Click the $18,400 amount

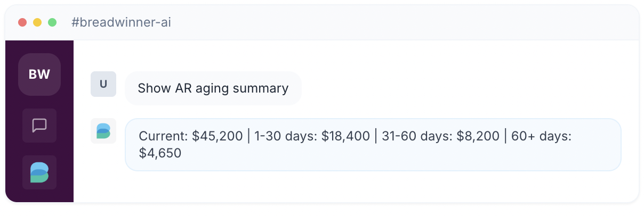(x=345, y=136)
